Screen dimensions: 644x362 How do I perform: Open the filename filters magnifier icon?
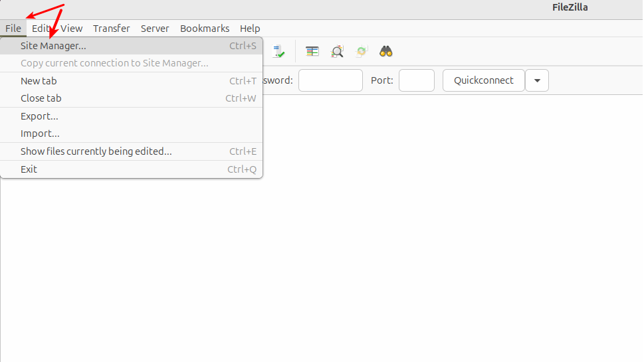click(x=337, y=51)
